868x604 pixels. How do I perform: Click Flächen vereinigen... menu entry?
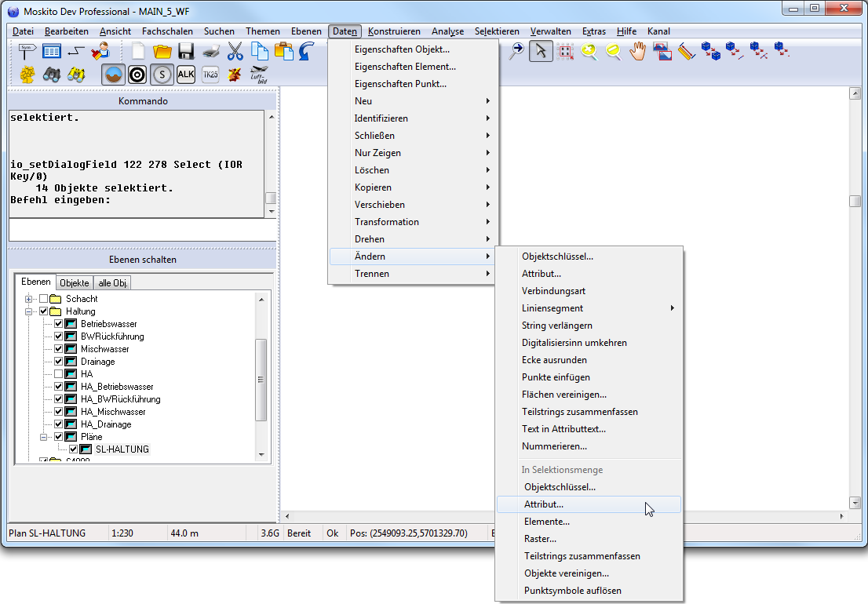pos(563,395)
